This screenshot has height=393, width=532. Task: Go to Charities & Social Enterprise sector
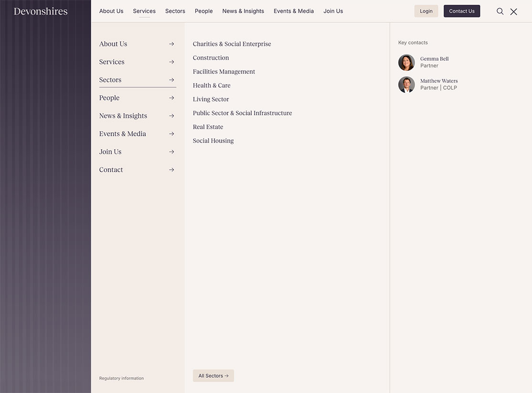pos(232,44)
